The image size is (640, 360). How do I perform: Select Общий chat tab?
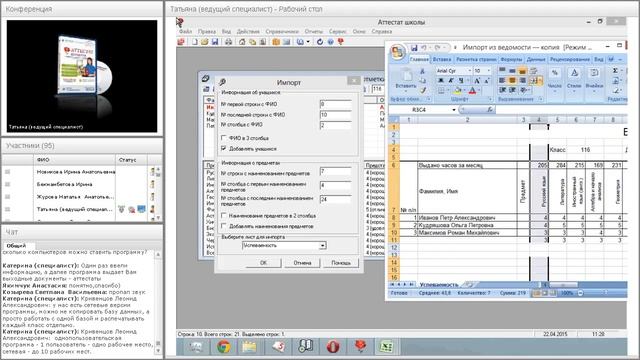point(16,246)
